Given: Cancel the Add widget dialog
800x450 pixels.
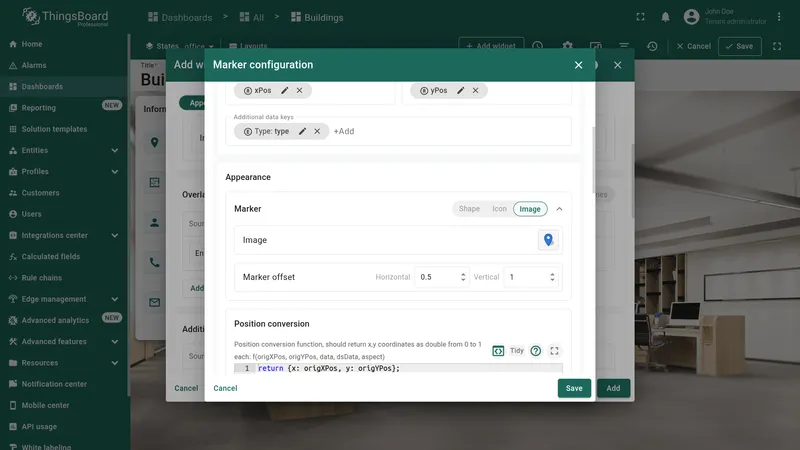Looking at the screenshot, I should click(x=186, y=388).
